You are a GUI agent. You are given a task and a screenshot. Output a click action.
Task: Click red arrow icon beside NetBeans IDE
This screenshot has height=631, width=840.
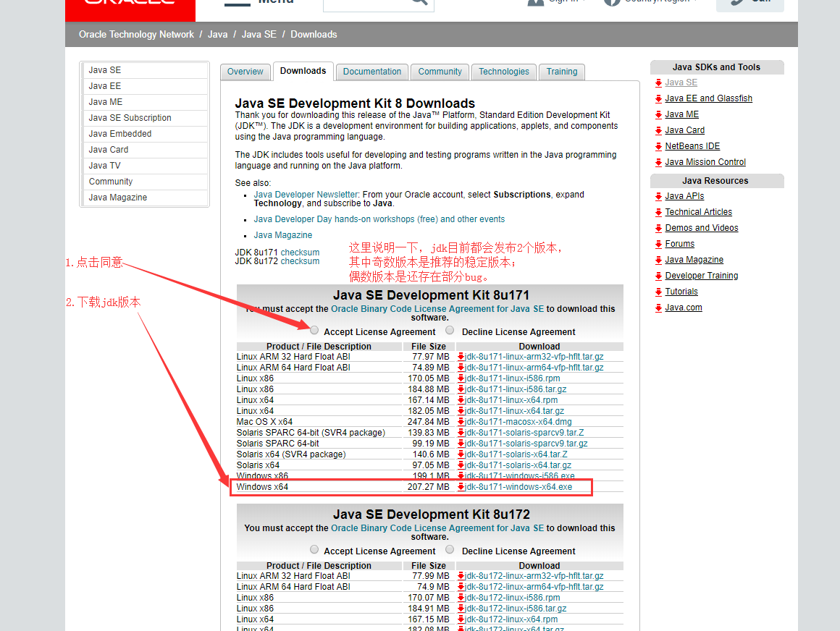(658, 147)
